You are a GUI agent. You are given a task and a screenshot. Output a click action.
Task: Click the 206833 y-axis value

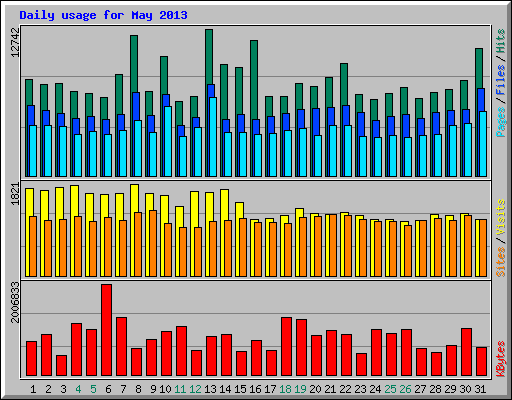[15, 302]
